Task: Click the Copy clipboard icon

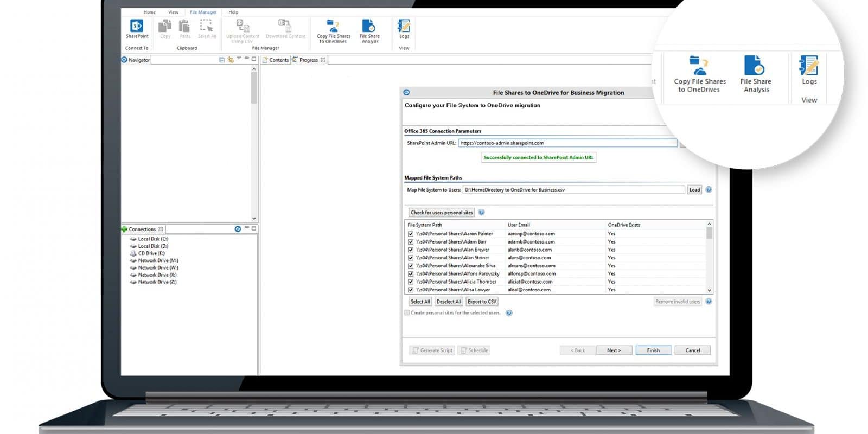Action: (165, 25)
